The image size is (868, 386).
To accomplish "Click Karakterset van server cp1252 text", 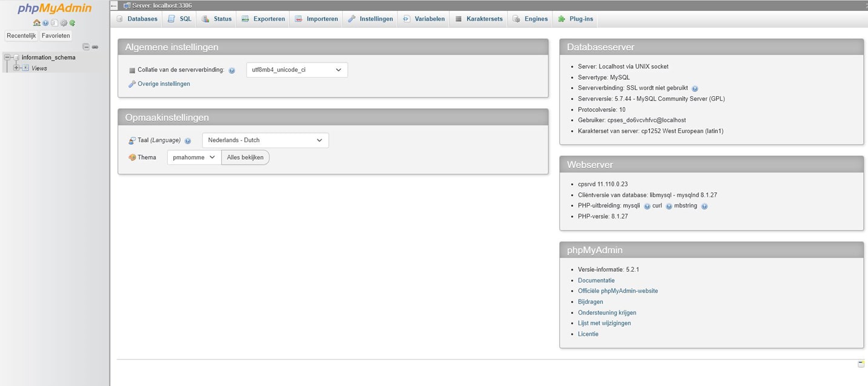I will click(x=651, y=131).
